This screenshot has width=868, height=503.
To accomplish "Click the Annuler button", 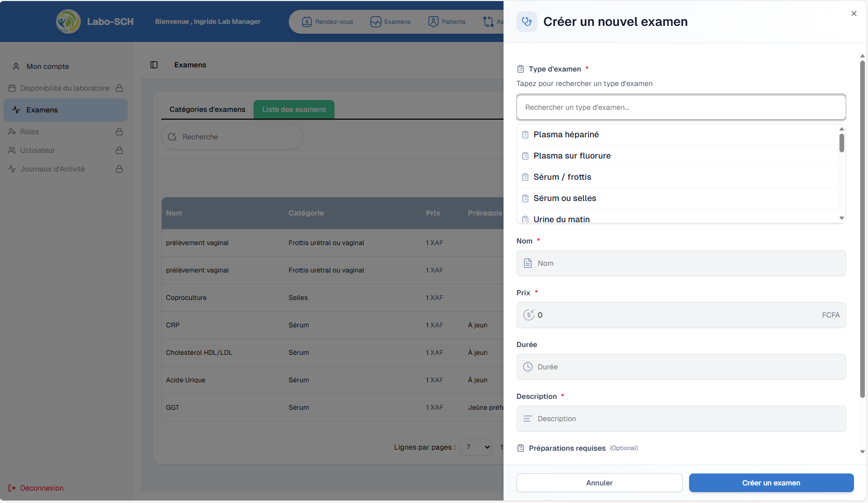I will 599,483.
